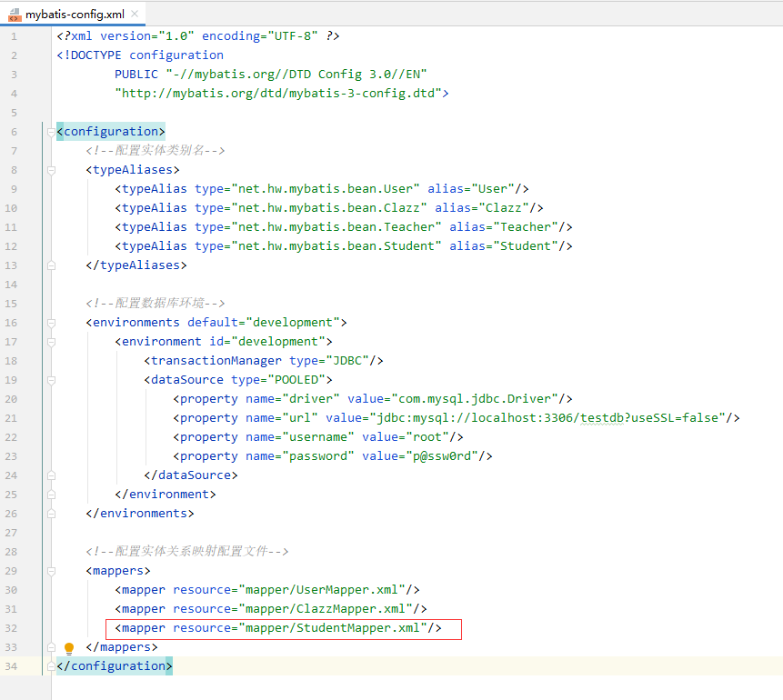The width and height of the screenshot is (783, 700).
Task: Toggle fold at closing dataSource tag
Action: (x=51, y=475)
